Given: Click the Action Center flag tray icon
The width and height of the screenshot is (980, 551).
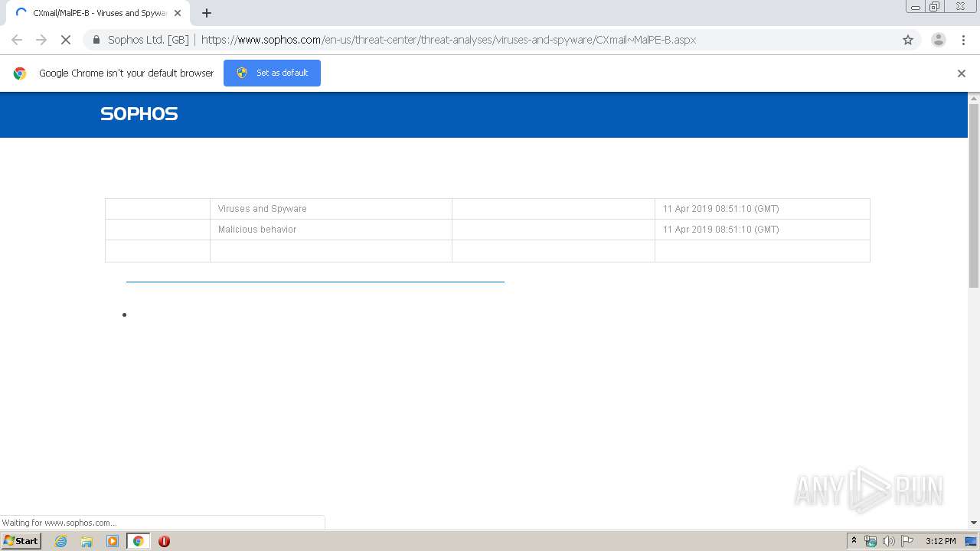Looking at the screenshot, I should 907,541.
